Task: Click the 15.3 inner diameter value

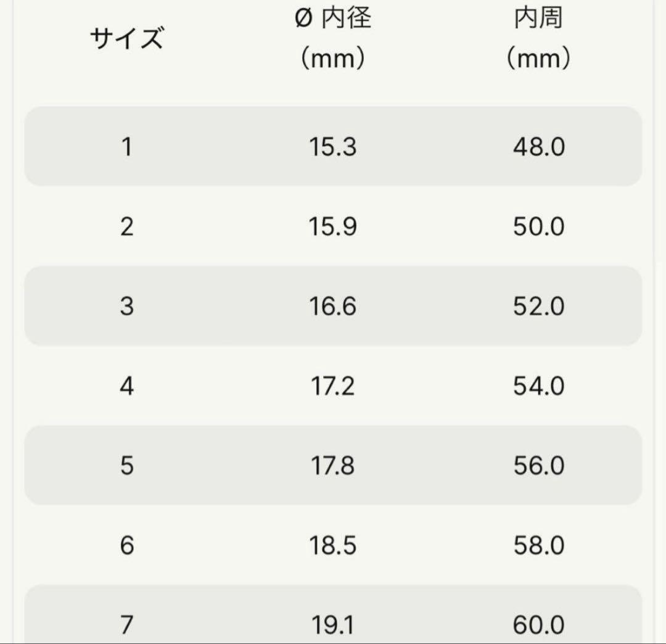Action: [333, 147]
